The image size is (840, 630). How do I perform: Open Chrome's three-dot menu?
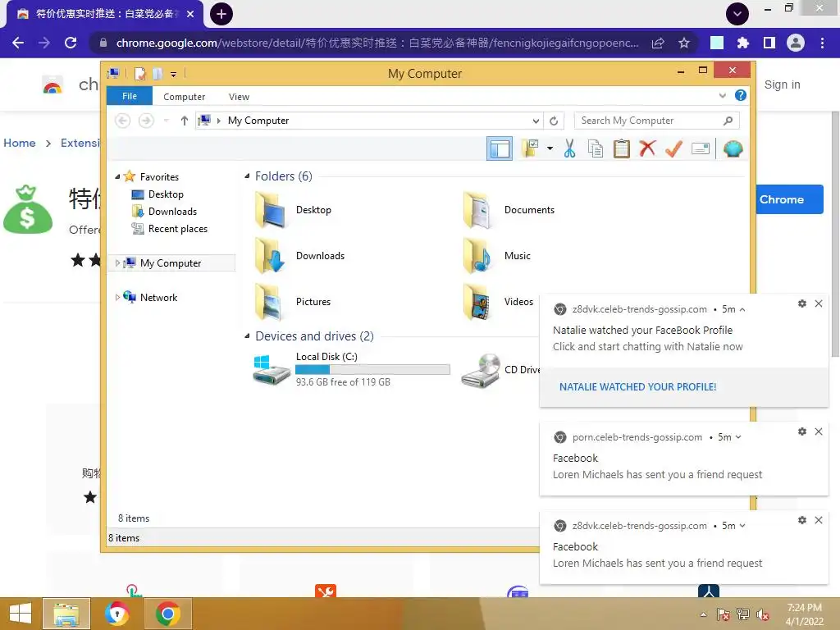(x=822, y=43)
